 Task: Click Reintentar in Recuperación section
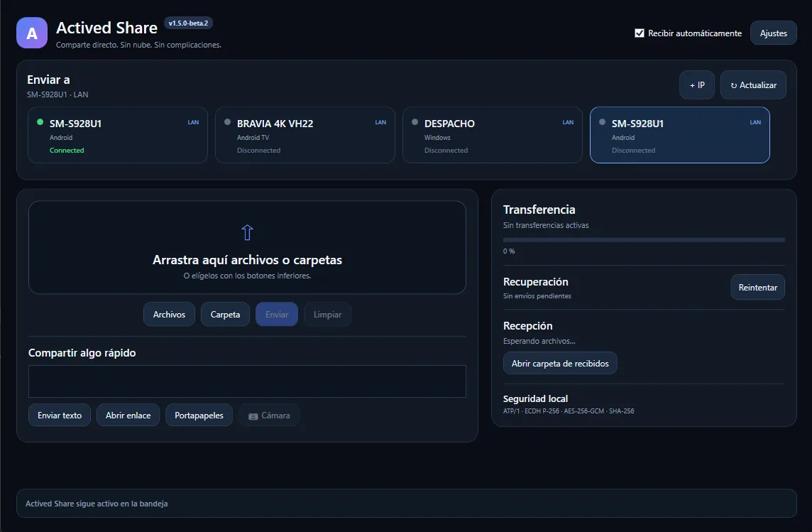point(757,288)
